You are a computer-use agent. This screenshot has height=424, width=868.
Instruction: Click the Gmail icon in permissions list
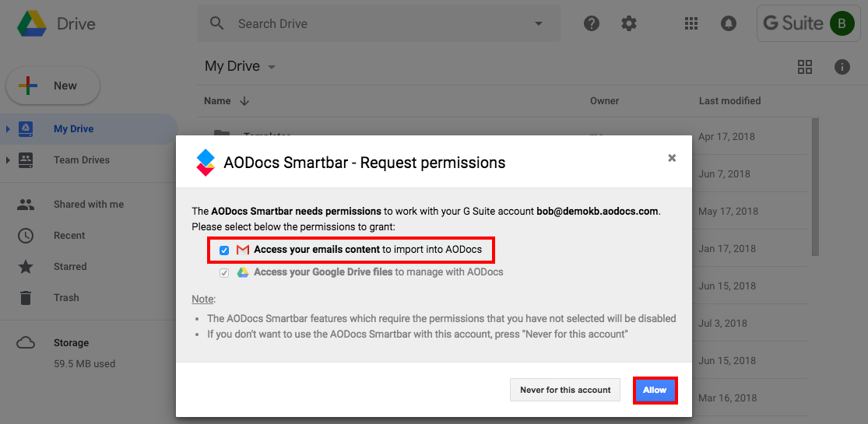[x=242, y=250]
